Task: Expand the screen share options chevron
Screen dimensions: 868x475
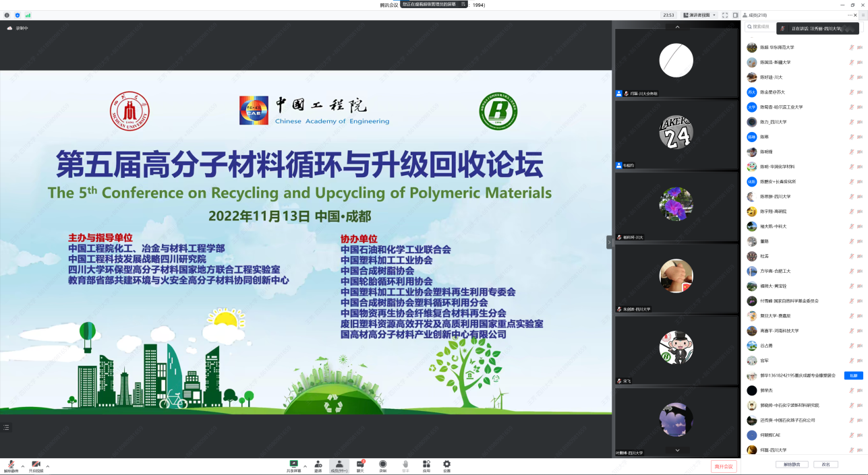Action: pyautogui.click(x=306, y=466)
